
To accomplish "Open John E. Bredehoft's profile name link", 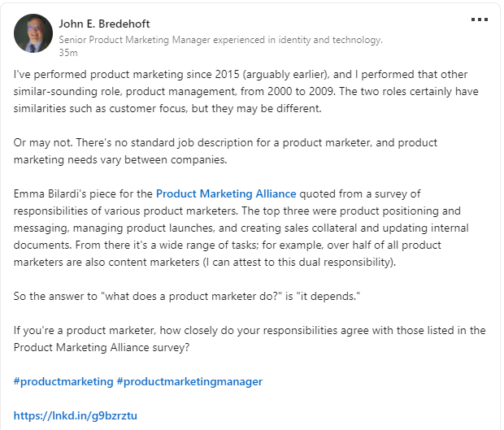I will point(105,24).
